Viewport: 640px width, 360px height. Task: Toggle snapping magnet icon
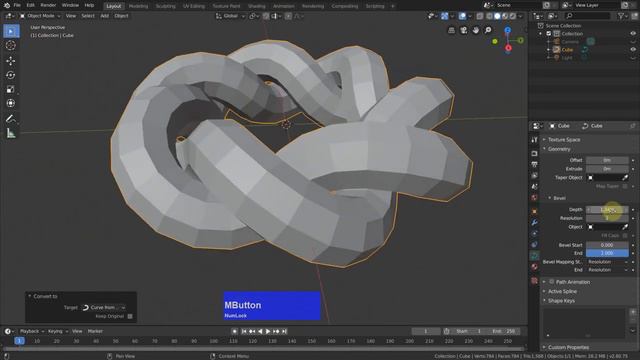pos(266,16)
